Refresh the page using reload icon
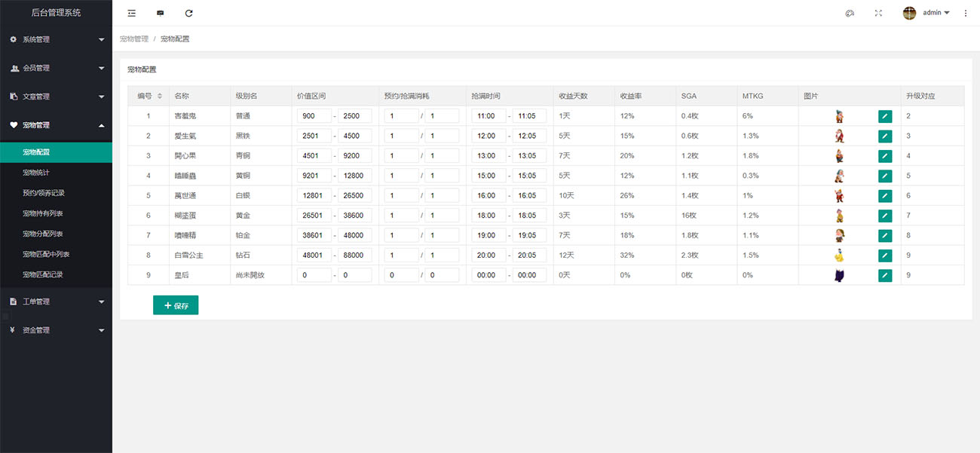Screen dimensions: 980x453 coord(188,13)
